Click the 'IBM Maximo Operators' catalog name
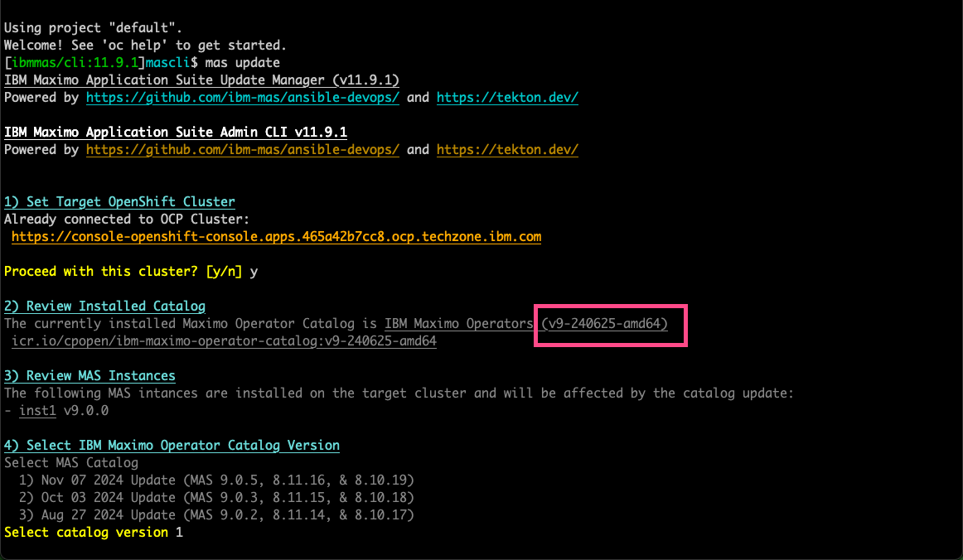963x560 pixels. (459, 324)
